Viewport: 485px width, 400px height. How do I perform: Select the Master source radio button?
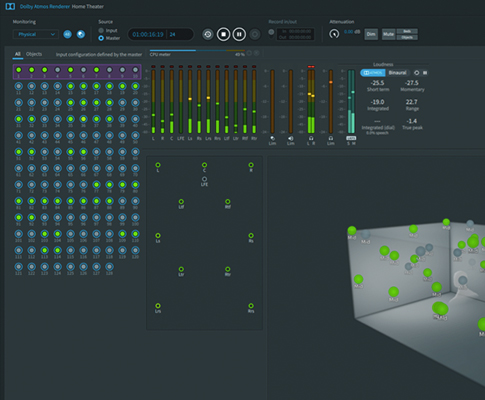point(101,38)
